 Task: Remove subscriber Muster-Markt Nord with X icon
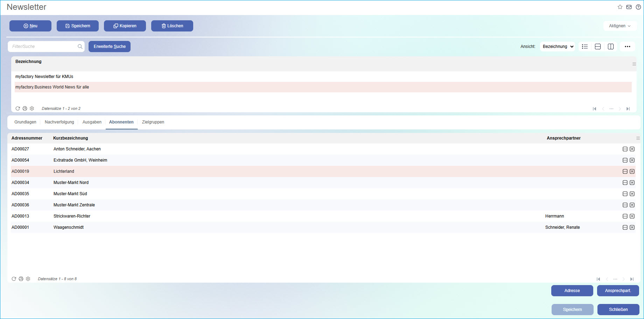tap(632, 183)
